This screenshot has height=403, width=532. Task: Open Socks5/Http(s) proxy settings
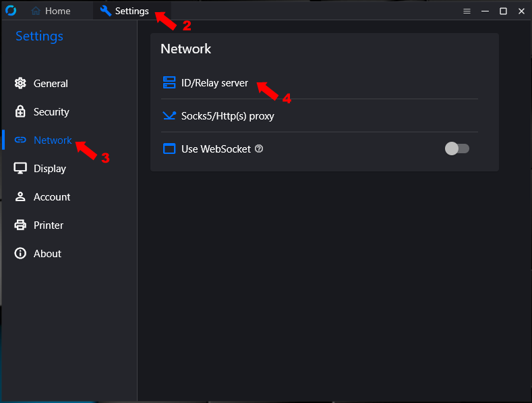pos(227,116)
